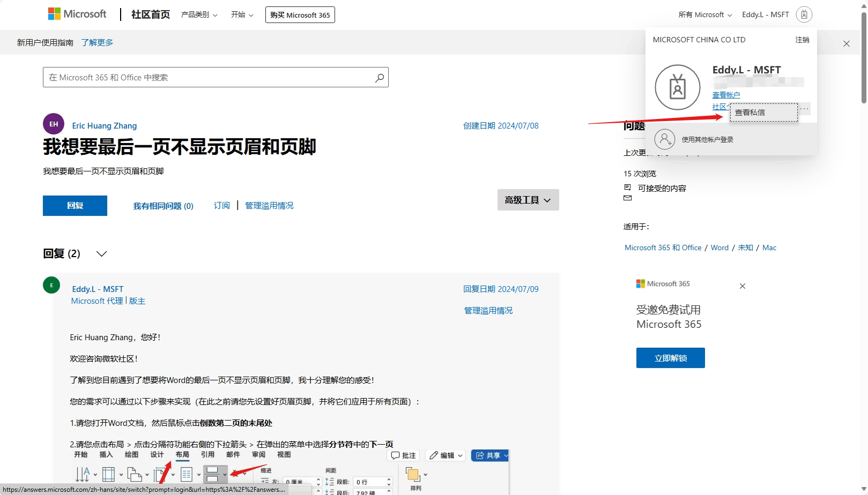Open the Eddy.L - MSFT reply author link
The image size is (868, 495).
point(98,289)
